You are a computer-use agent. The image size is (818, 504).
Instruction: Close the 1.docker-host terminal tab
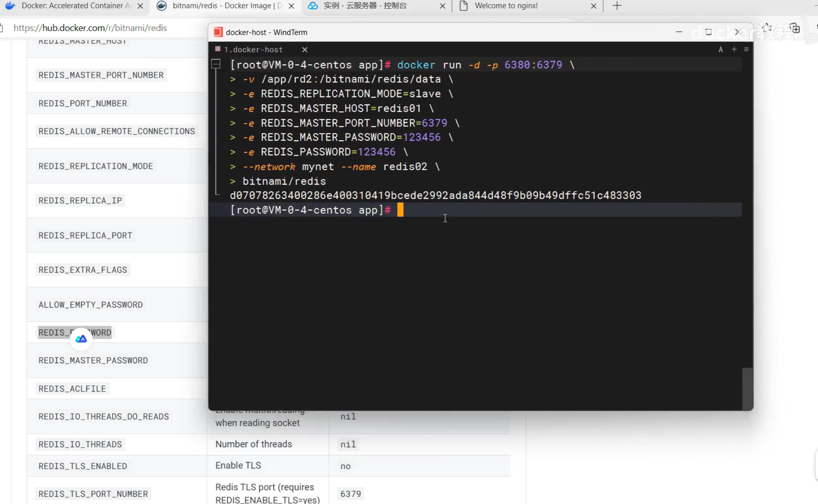[x=305, y=50]
